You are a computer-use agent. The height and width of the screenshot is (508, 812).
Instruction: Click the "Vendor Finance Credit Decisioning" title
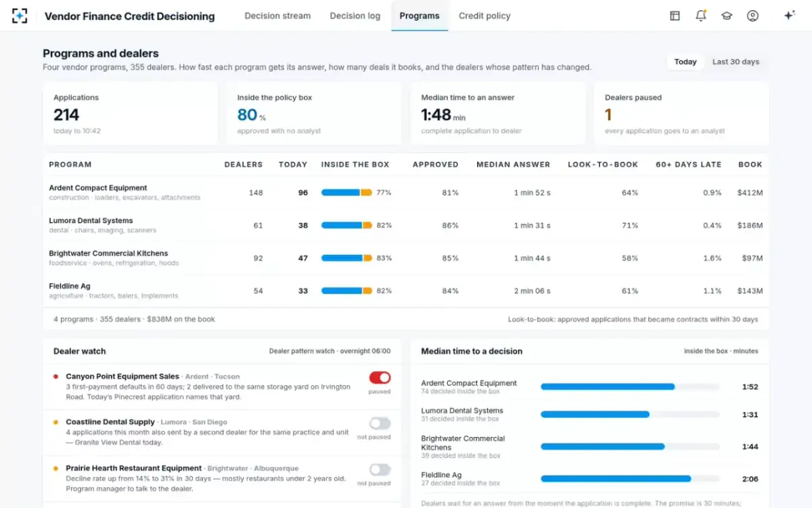point(130,16)
